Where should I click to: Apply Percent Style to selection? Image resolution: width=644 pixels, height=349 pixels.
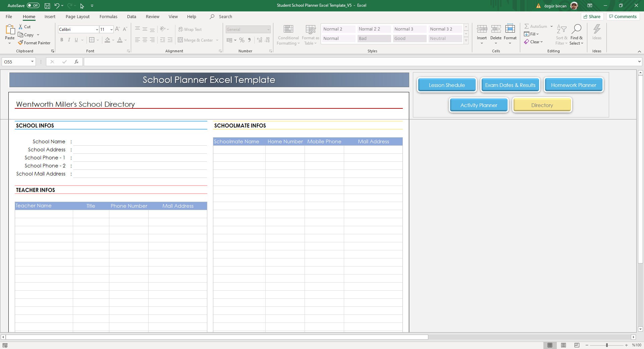242,40
